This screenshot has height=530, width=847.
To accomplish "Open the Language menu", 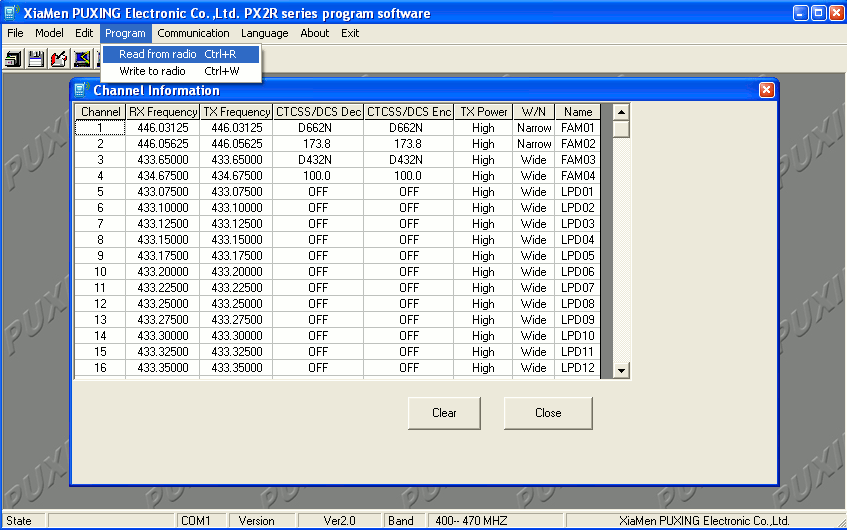I will click(265, 33).
